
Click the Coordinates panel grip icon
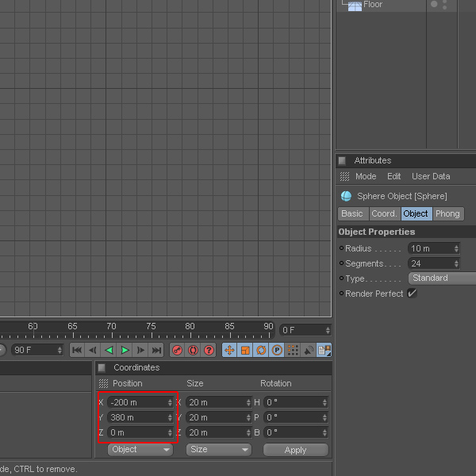pos(102,367)
